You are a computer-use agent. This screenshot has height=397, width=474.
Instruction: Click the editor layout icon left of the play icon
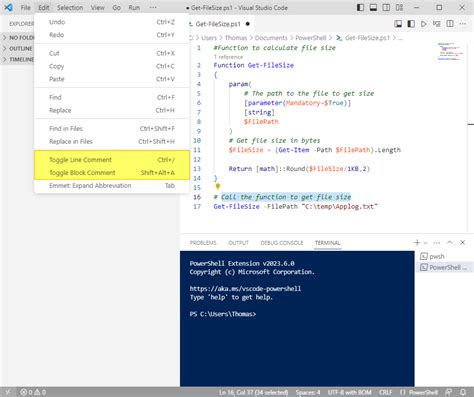(411, 24)
